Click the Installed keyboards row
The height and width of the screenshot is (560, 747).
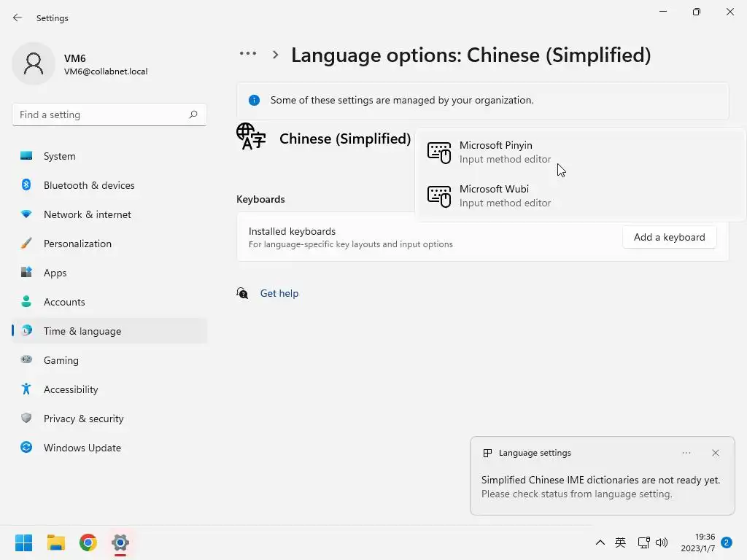tap(483, 237)
